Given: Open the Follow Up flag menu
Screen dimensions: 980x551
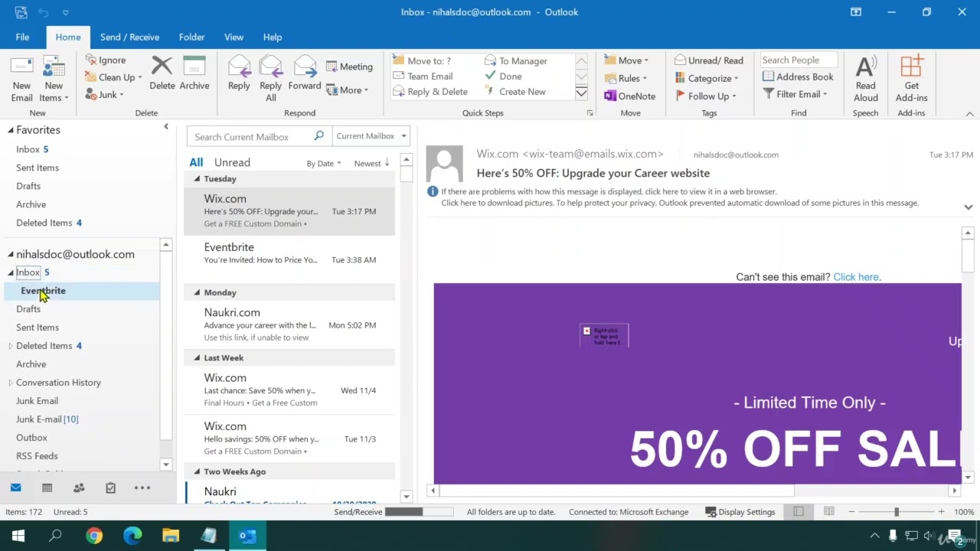Looking at the screenshot, I should tap(705, 96).
